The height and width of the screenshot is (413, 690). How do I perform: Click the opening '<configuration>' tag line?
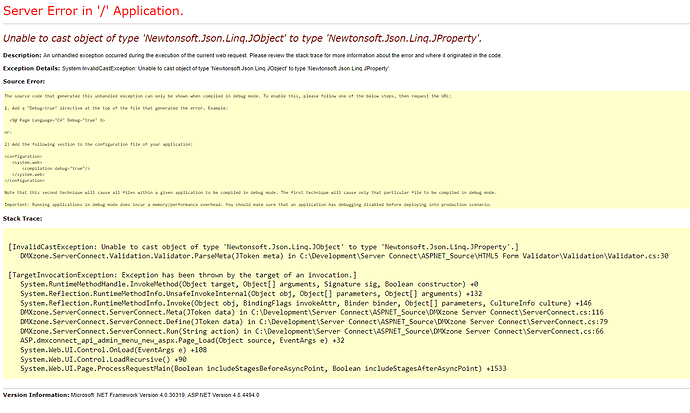coord(23,157)
